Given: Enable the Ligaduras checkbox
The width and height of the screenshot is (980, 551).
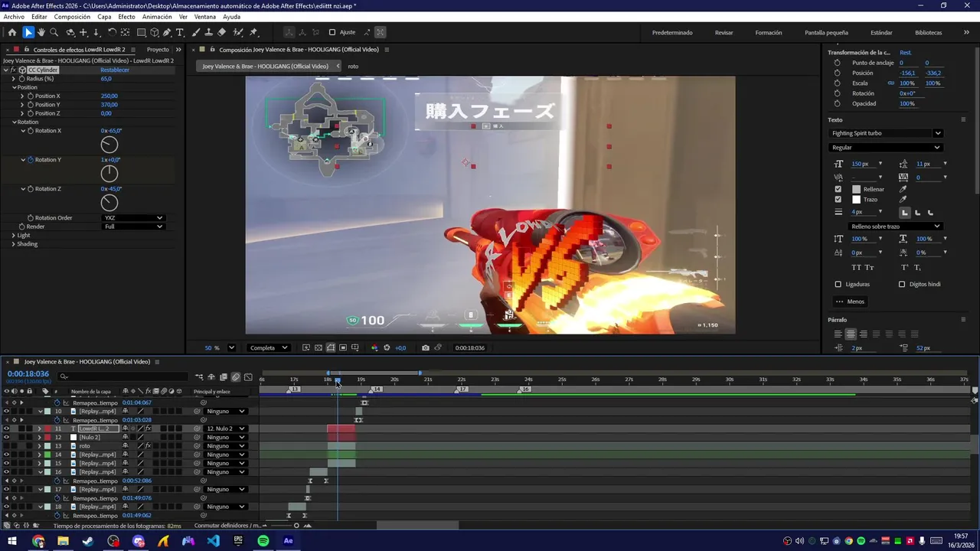Looking at the screenshot, I should (838, 284).
